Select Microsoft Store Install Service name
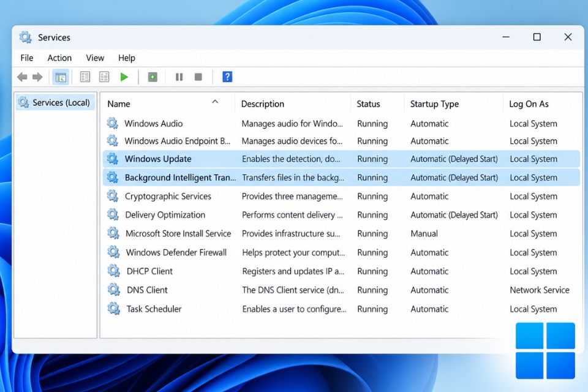588x392 pixels. click(x=178, y=233)
